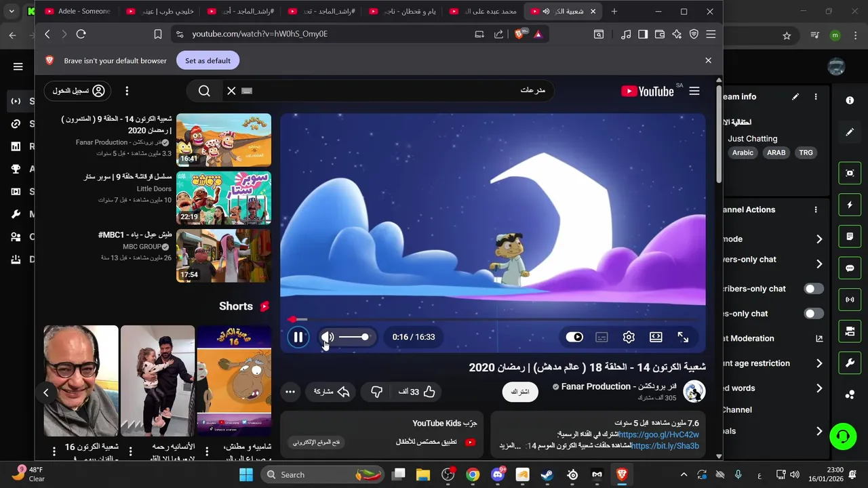The height and width of the screenshot is (488, 868).
Task: Like the video (33 ألف)
Action: [x=416, y=392]
